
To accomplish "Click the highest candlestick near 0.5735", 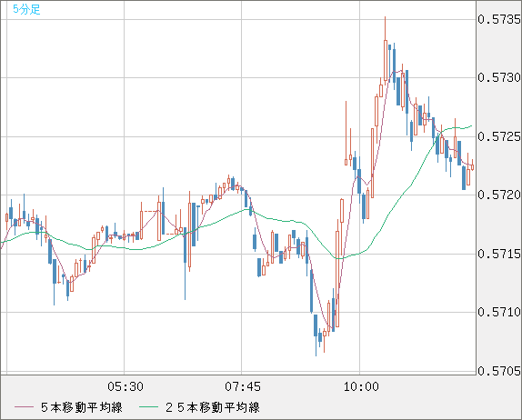I will coord(386,60).
